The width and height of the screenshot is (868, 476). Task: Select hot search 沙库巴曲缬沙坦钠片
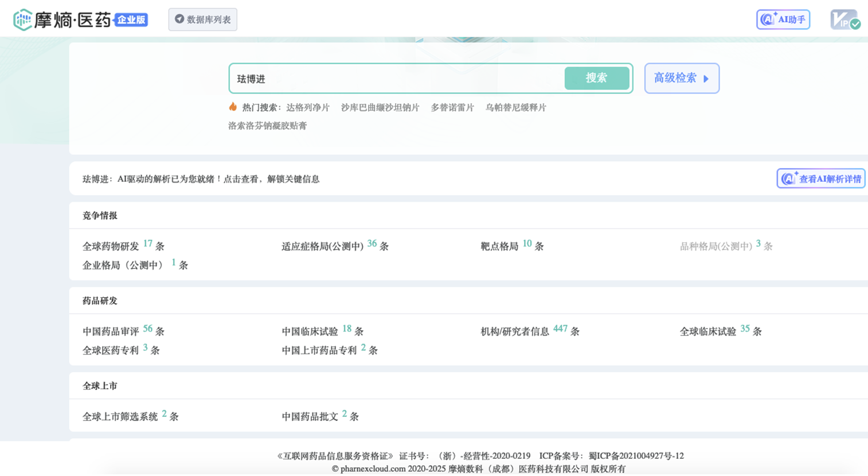pyautogui.click(x=380, y=108)
